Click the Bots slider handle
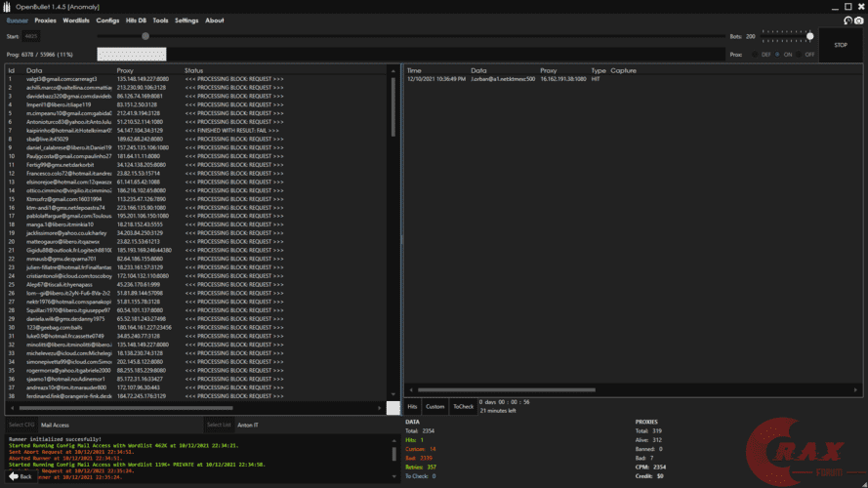Viewport: 868px width, 488px height. tap(809, 36)
